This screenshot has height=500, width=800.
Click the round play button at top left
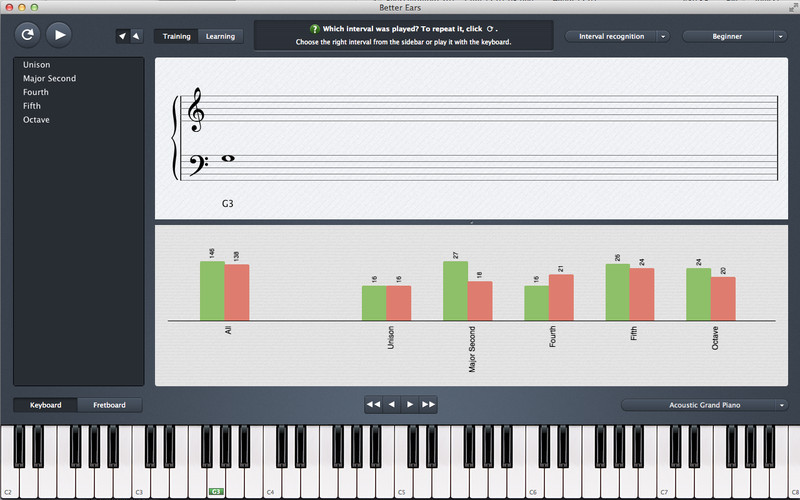(x=59, y=35)
